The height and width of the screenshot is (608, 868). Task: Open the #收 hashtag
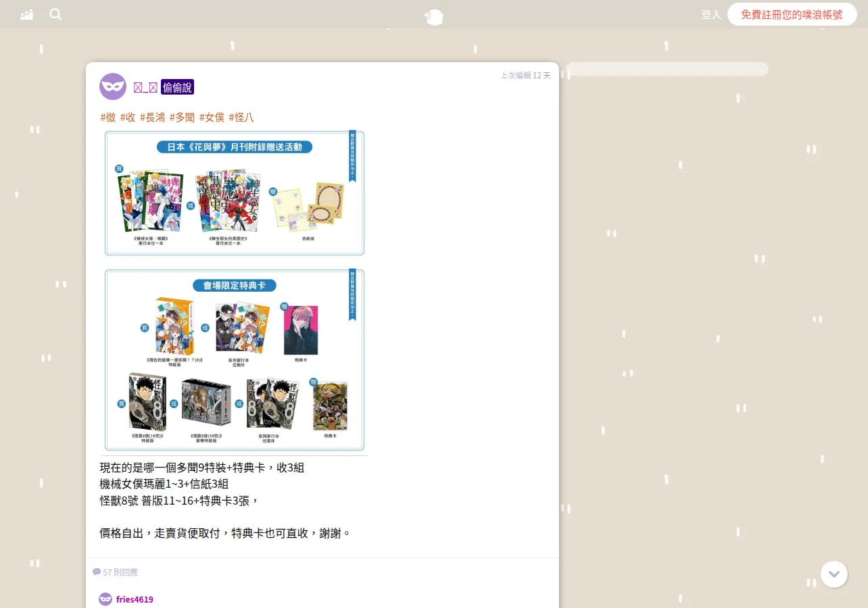pos(128,117)
